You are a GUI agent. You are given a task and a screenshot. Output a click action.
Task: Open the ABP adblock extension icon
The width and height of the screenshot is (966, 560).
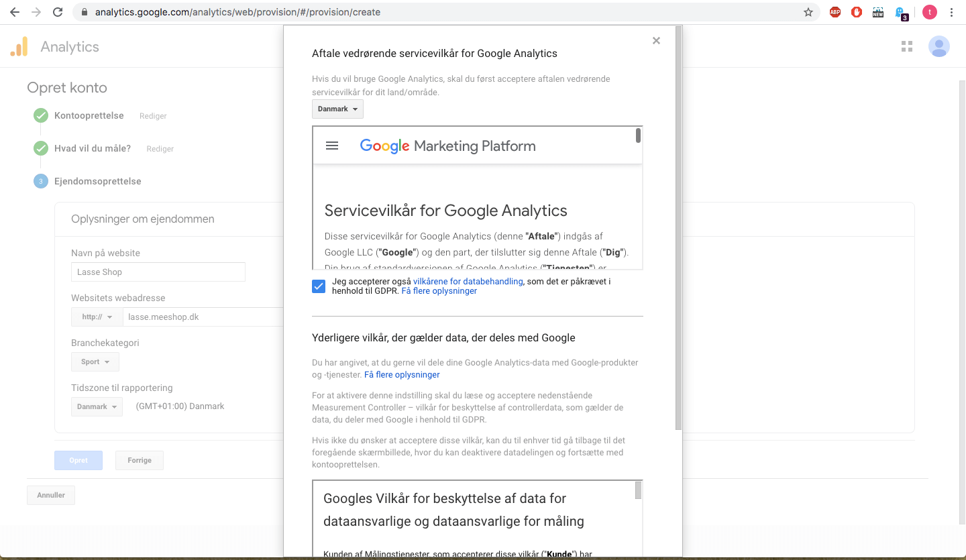click(x=835, y=12)
